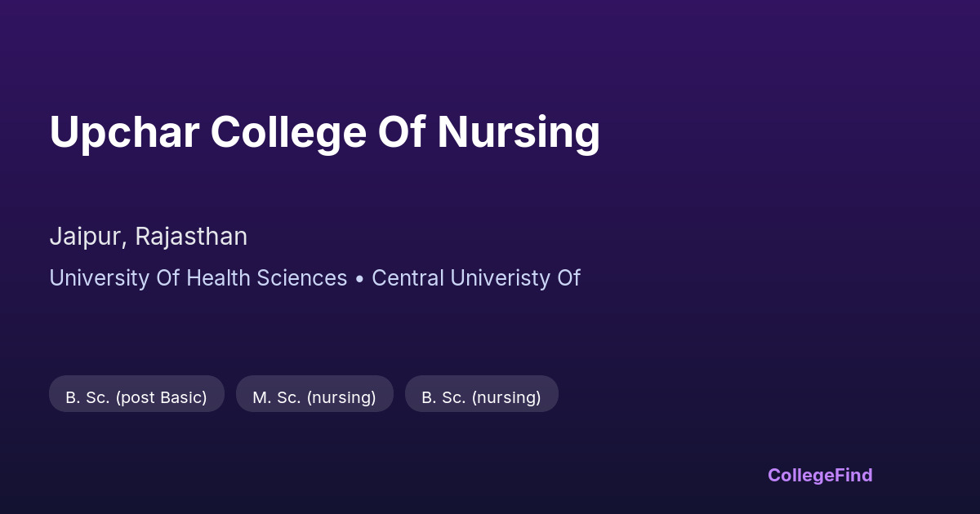This screenshot has width=980, height=514.
Task: Click 'post Basic' text inside first chip
Action: (x=161, y=397)
